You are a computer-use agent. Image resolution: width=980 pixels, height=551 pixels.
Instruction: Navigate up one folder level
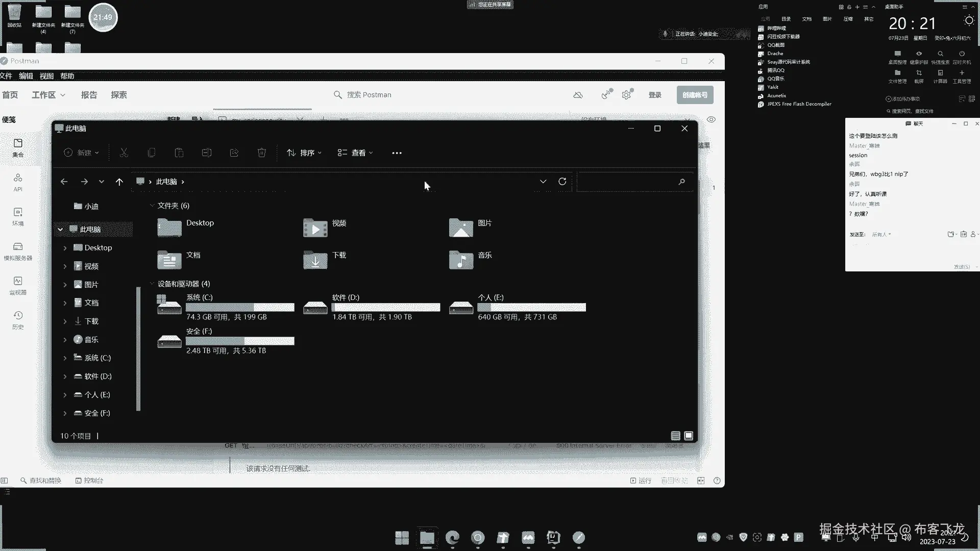(119, 182)
